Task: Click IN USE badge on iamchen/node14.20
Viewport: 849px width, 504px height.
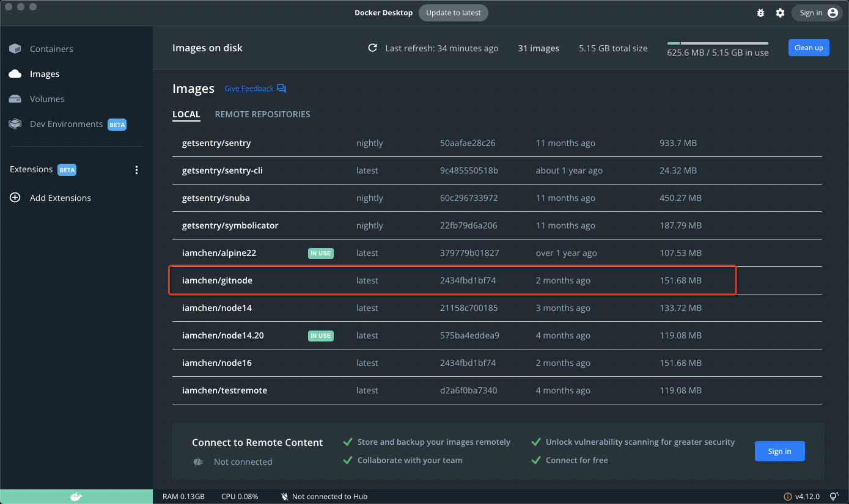Action: tap(321, 335)
